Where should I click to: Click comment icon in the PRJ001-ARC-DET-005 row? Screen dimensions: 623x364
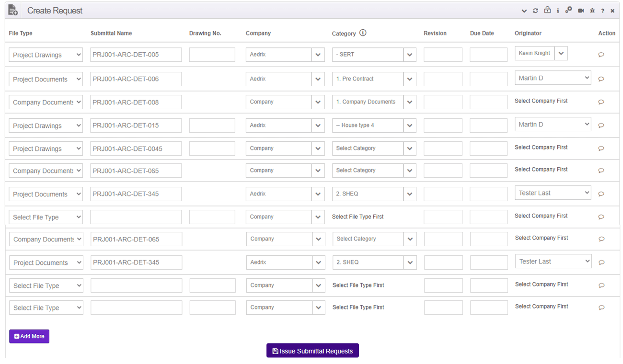(x=601, y=55)
